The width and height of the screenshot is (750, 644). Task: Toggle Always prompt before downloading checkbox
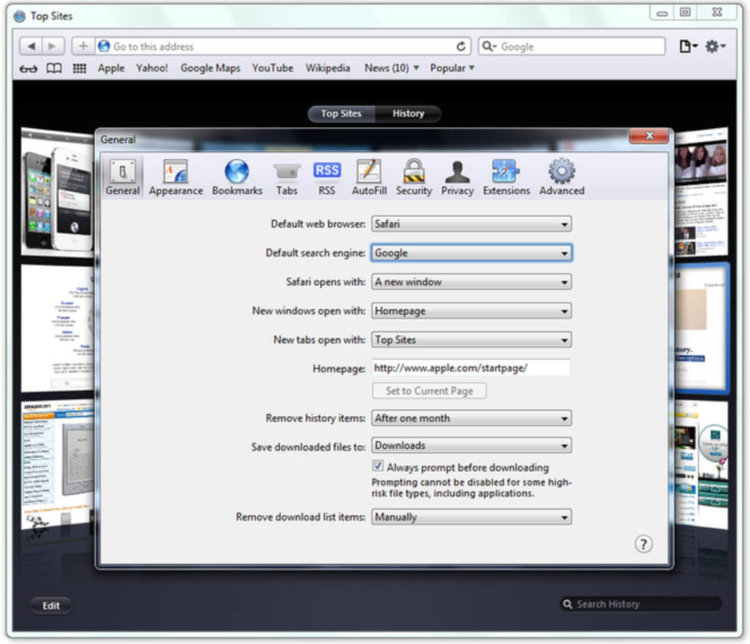pyautogui.click(x=378, y=466)
